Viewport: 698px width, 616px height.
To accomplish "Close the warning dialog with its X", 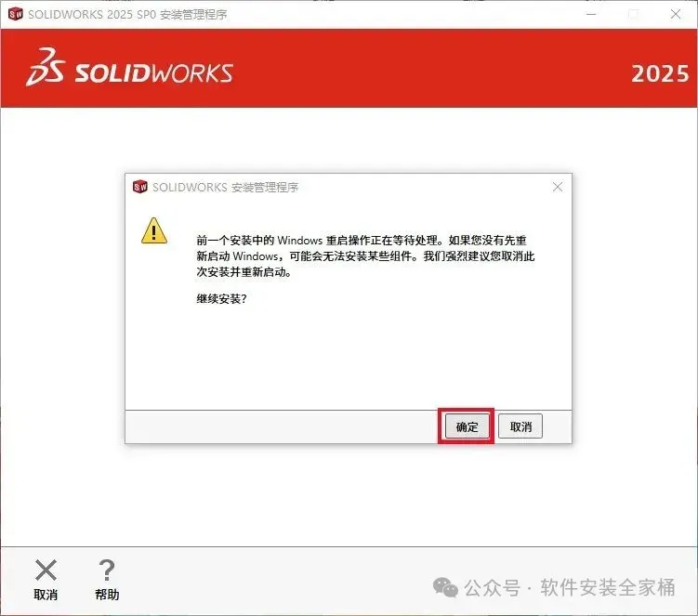I will click(x=558, y=187).
